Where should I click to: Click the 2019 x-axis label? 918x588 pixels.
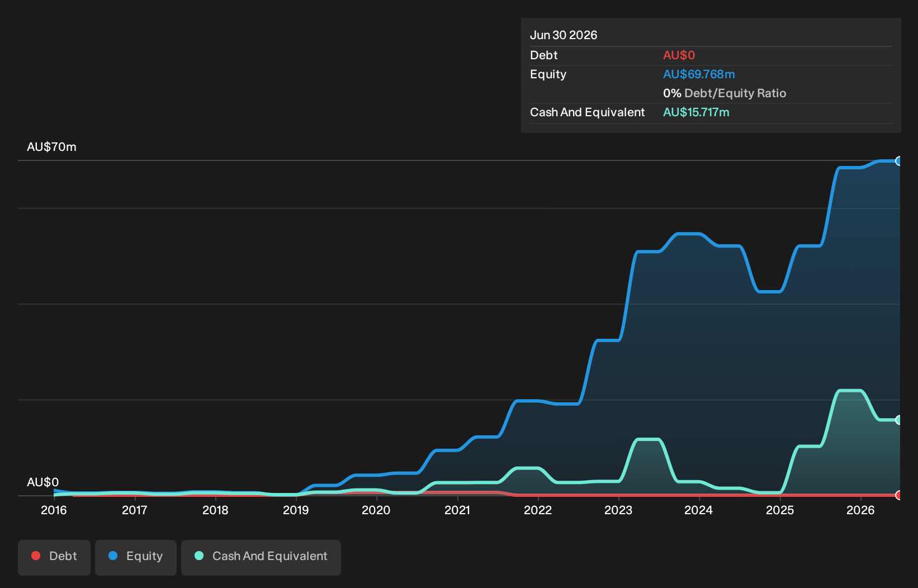(x=296, y=510)
